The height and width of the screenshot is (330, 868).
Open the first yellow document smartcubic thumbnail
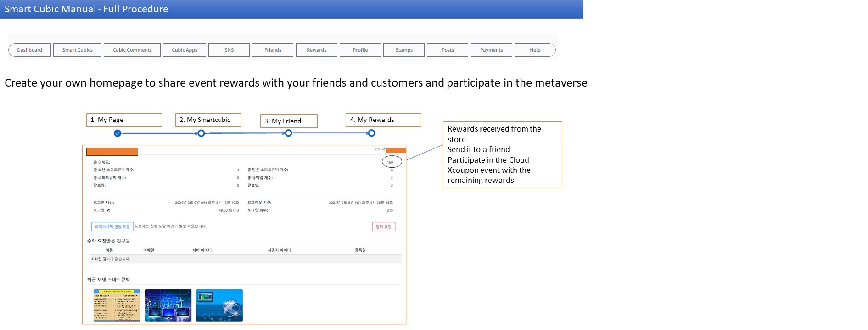pos(117,305)
